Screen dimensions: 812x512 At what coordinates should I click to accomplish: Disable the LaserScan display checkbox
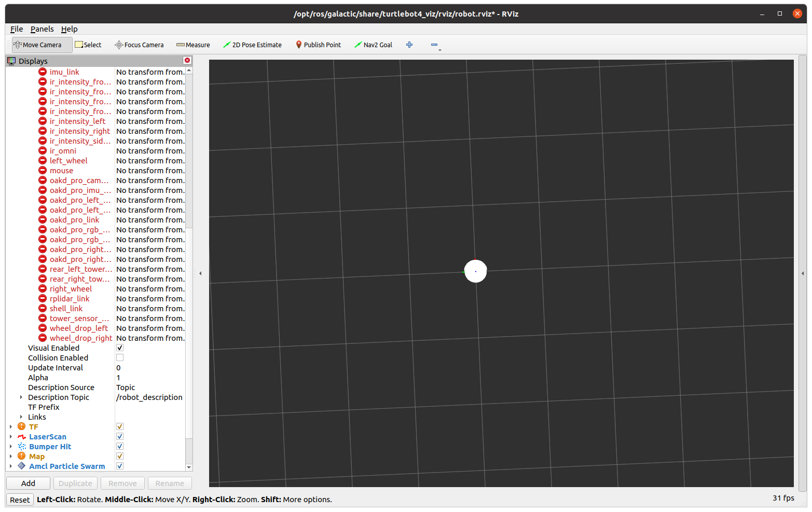coord(119,436)
